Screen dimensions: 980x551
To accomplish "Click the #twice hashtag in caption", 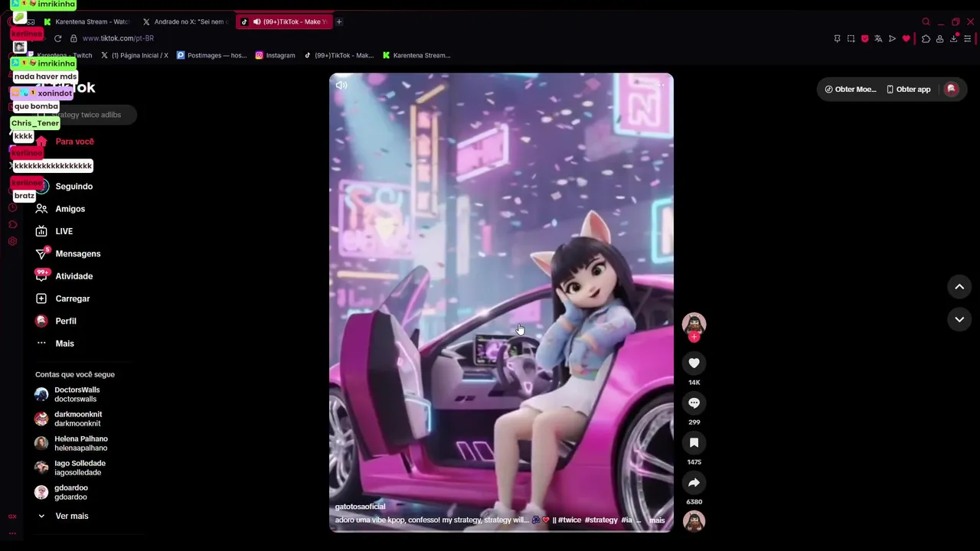I will [570, 520].
